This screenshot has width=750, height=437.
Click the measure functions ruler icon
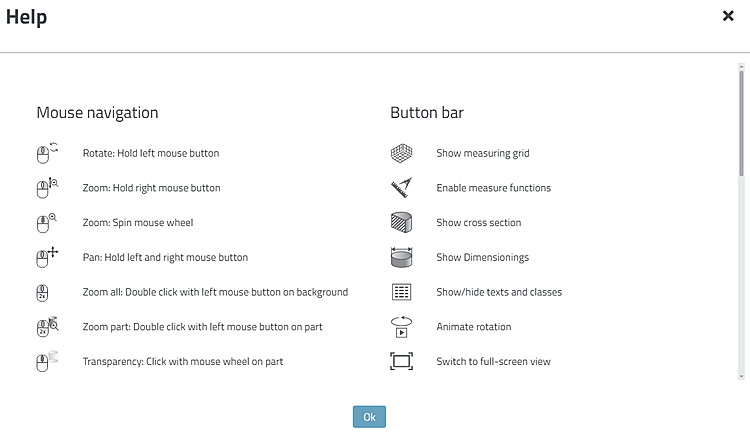tap(401, 188)
